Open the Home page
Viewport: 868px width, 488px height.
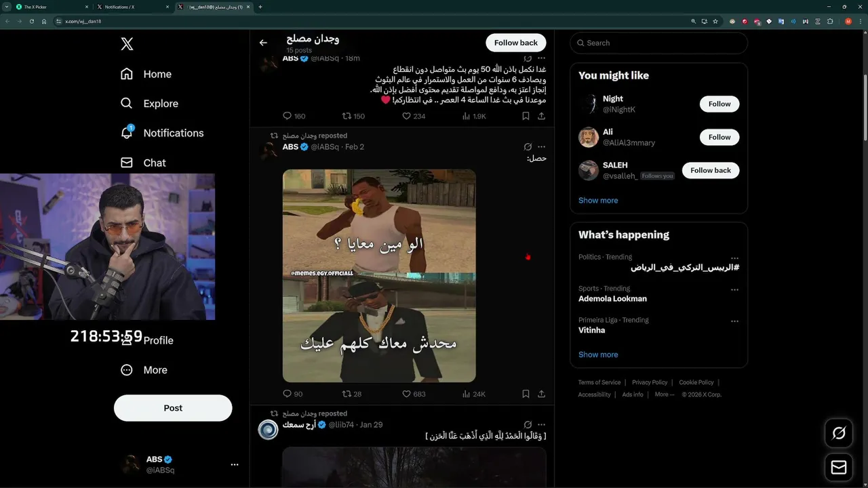146,74
